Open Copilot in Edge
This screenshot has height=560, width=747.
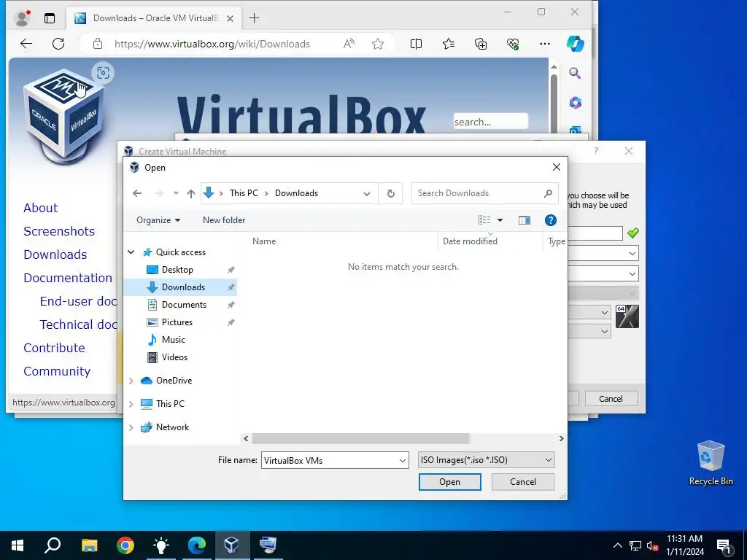point(576,44)
